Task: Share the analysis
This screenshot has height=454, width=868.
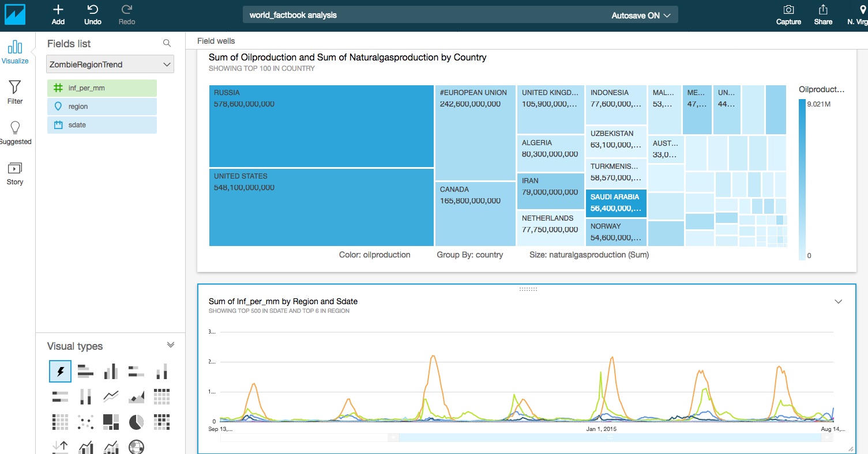Action: [x=823, y=15]
